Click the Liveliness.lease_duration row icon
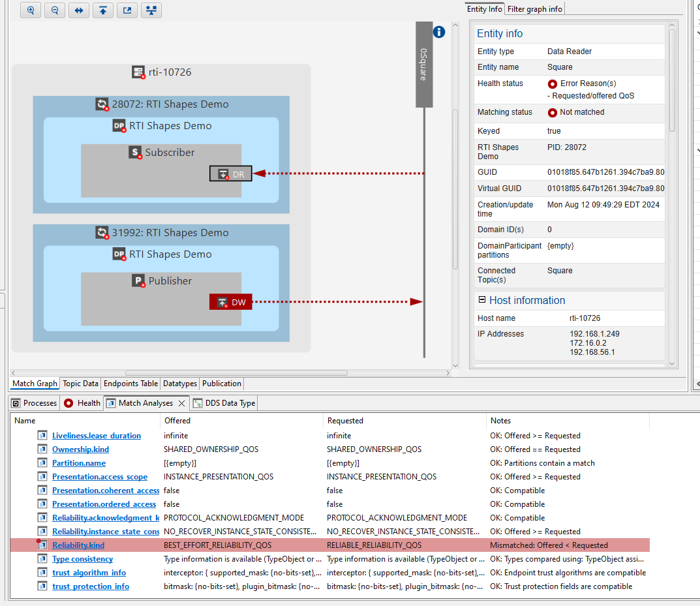 point(42,436)
